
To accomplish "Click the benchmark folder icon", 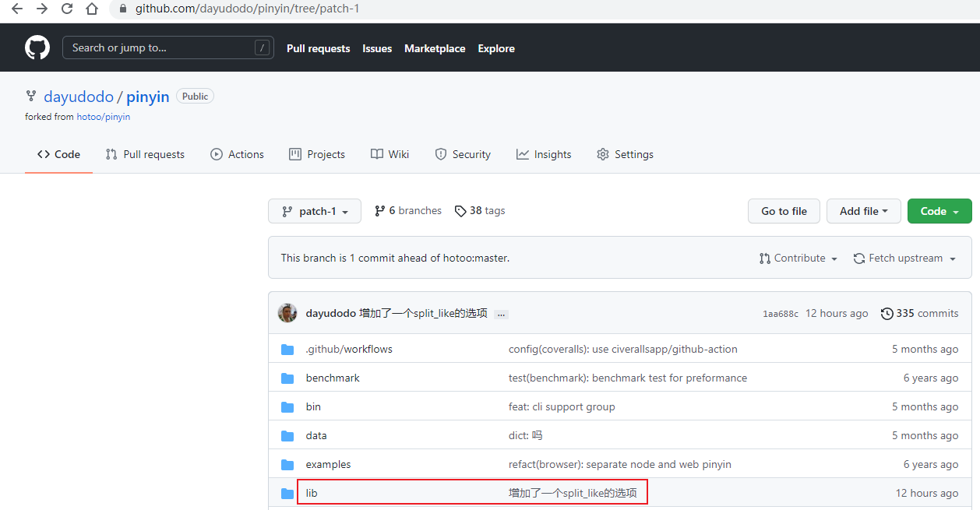I will [287, 378].
